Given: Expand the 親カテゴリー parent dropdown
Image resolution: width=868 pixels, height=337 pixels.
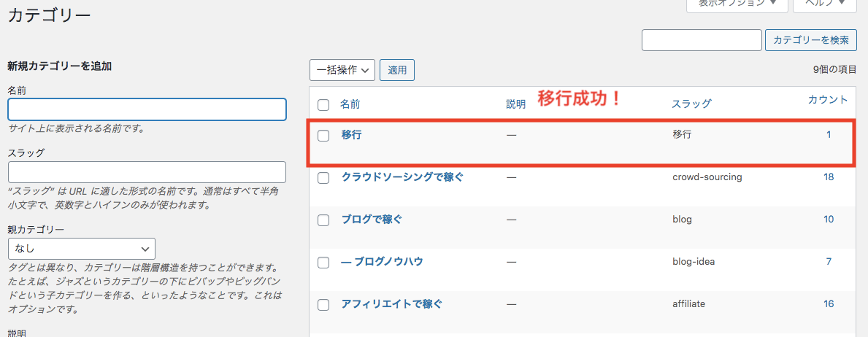Looking at the screenshot, I should pyautogui.click(x=81, y=248).
